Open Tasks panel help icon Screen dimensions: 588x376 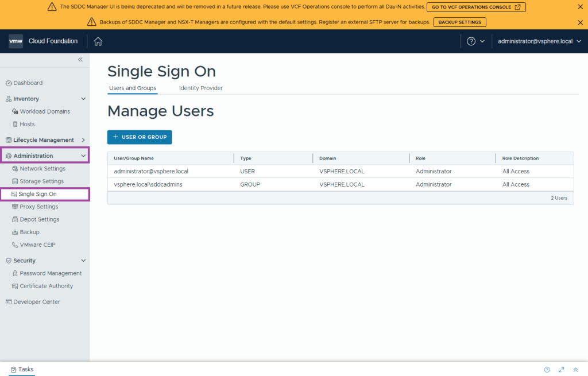(x=547, y=370)
